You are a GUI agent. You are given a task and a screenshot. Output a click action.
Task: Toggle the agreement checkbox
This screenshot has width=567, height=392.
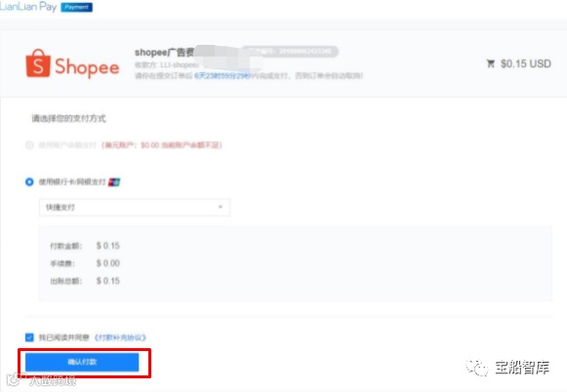29,337
